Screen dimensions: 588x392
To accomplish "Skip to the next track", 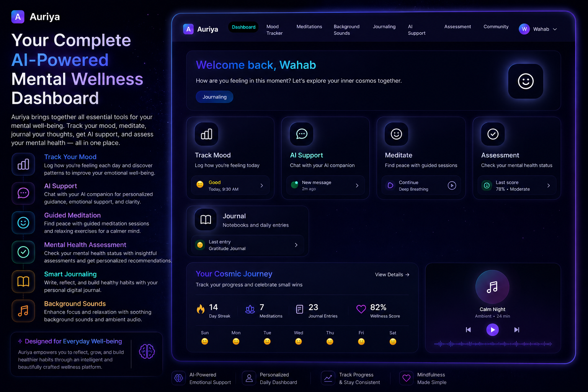I will click(x=516, y=330).
